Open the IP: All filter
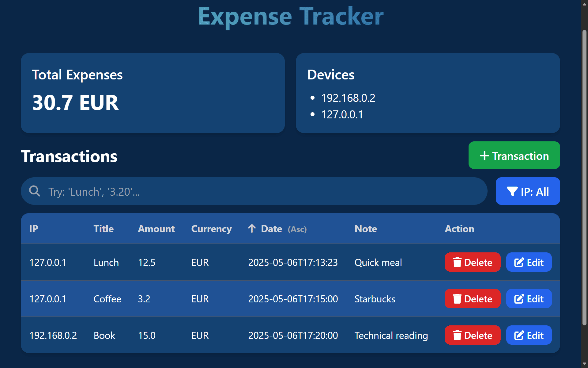Screen dimensions: 588x368 [x=528, y=191]
